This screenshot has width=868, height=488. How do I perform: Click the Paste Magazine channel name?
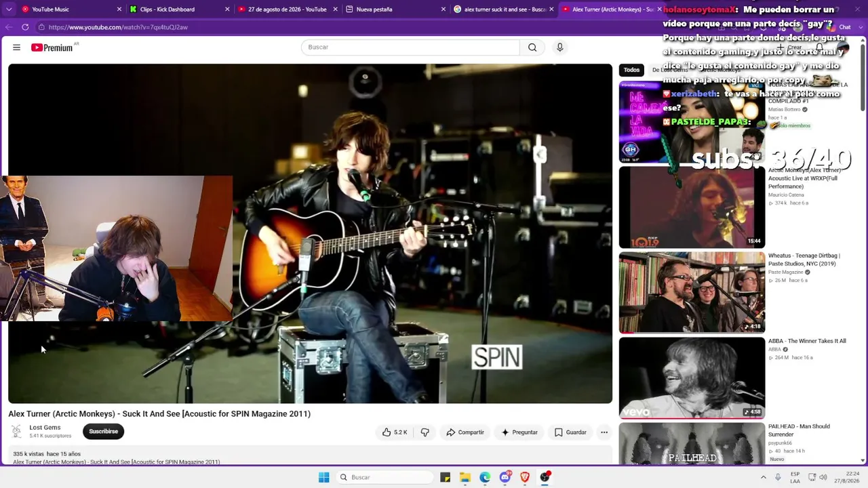pos(786,272)
